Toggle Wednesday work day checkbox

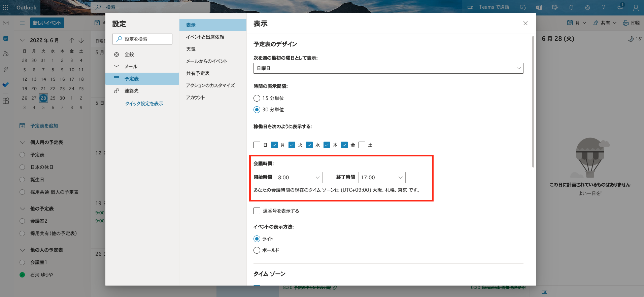click(x=309, y=145)
